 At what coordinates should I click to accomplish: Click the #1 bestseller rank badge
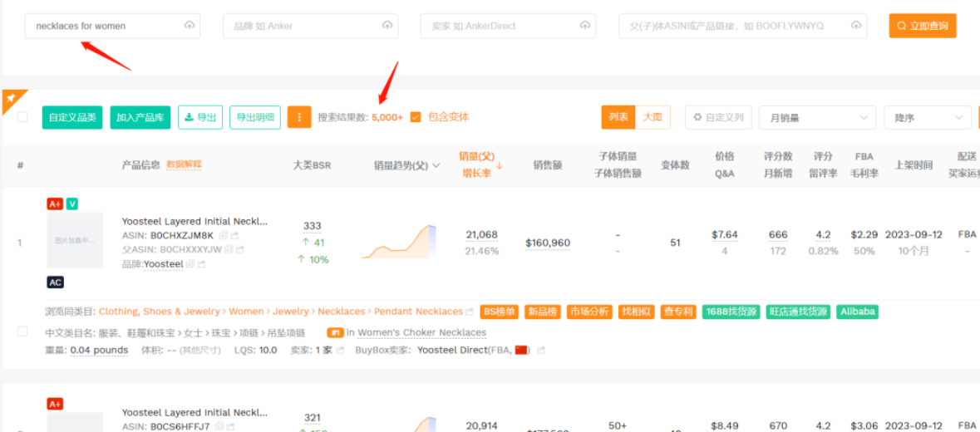(335, 333)
